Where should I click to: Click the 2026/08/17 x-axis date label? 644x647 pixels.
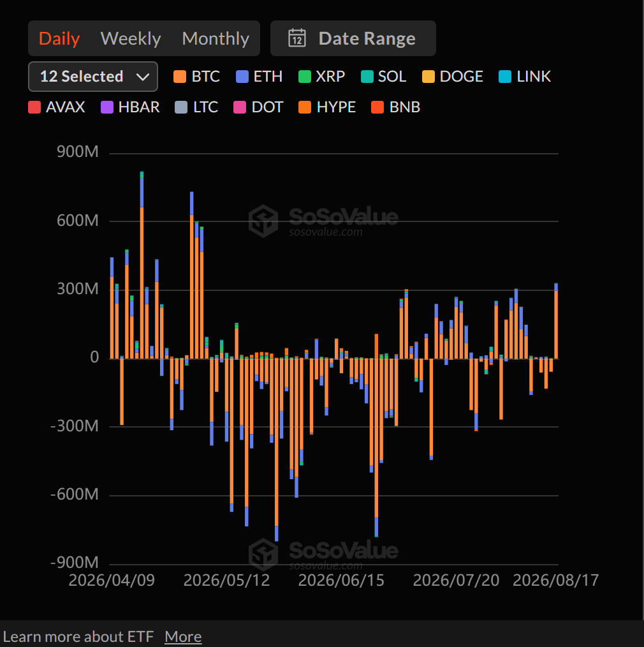point(555,580)
